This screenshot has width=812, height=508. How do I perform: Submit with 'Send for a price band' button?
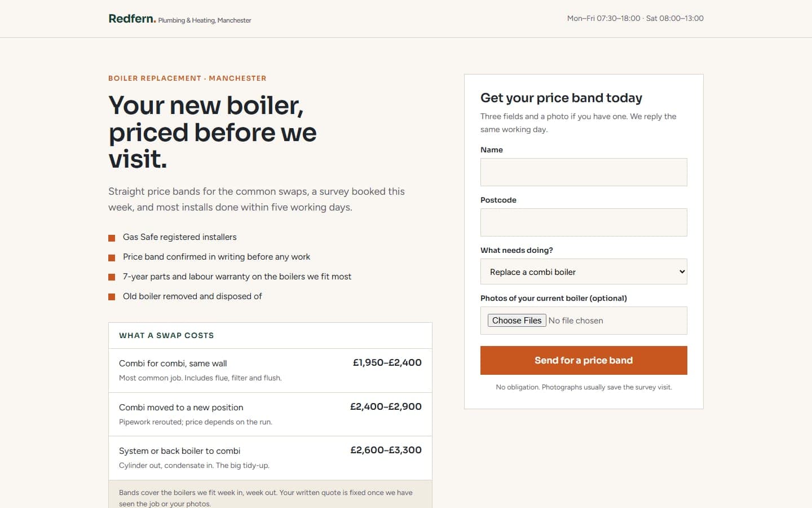(x=584, y=360)
